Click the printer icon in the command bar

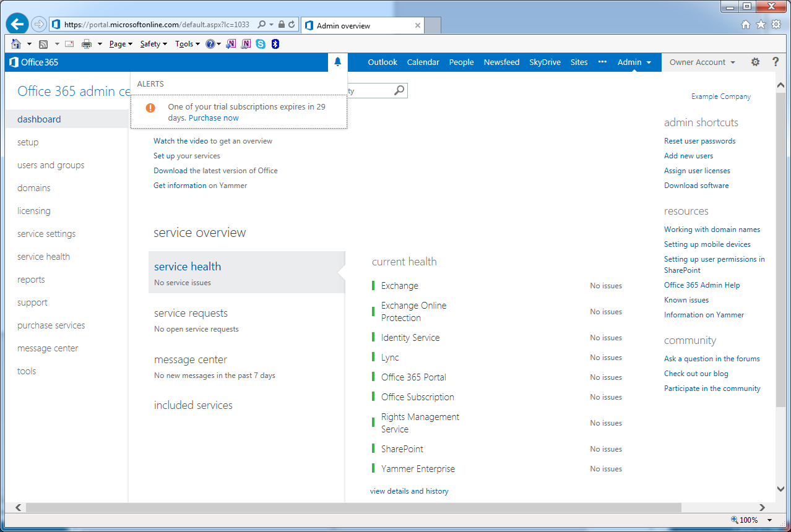pyautogui.click(x=87, y=44)
